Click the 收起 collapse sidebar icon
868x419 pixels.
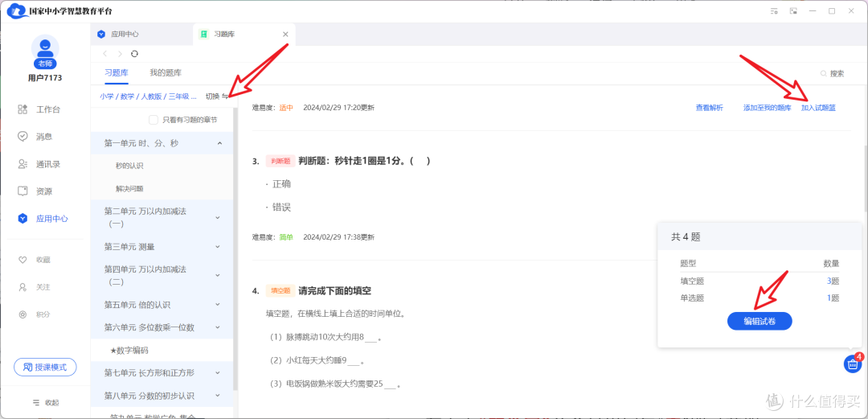[36, 402]
